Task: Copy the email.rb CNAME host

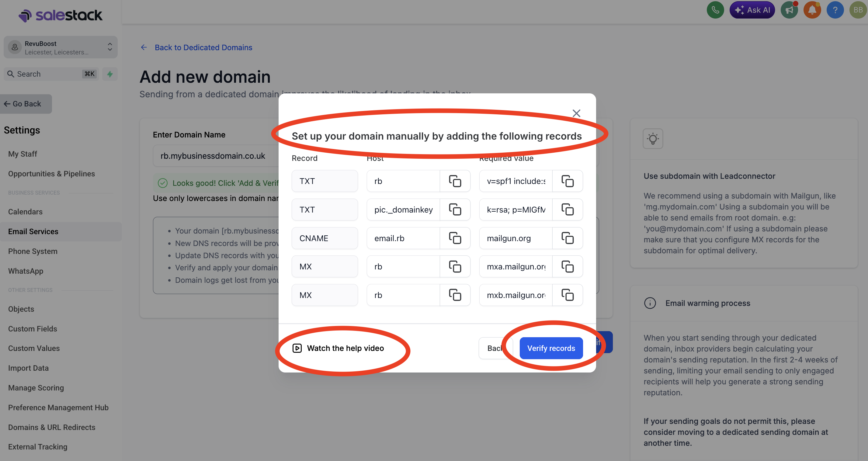Action: (x=455, y=238)
